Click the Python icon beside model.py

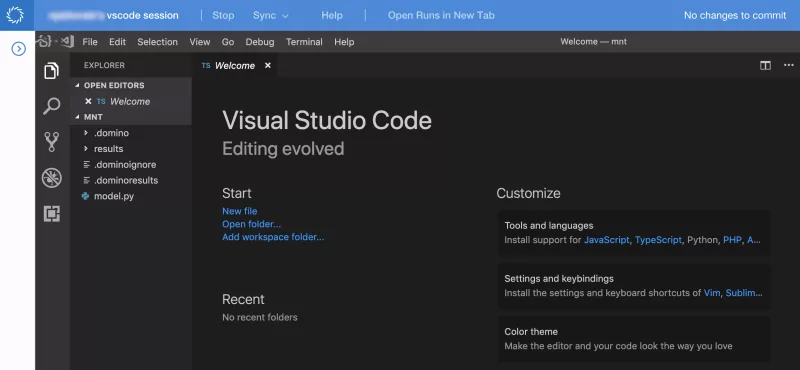(86, 196)
